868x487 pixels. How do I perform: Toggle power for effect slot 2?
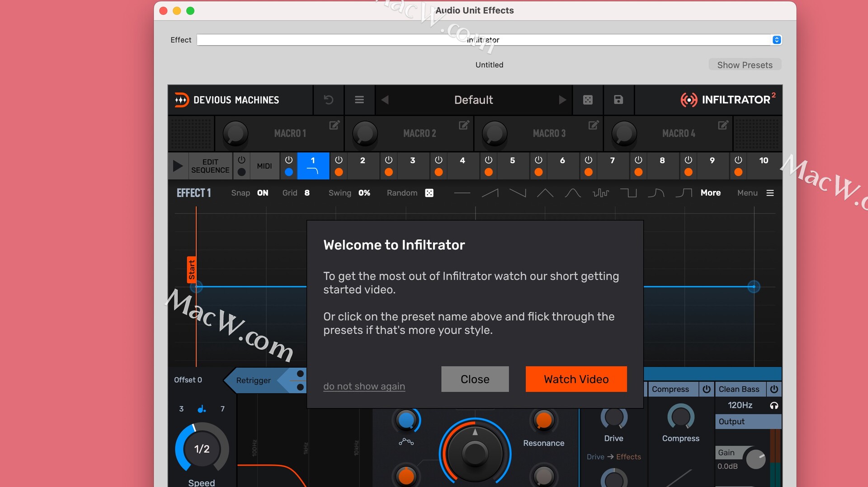[x=339, y=160]
